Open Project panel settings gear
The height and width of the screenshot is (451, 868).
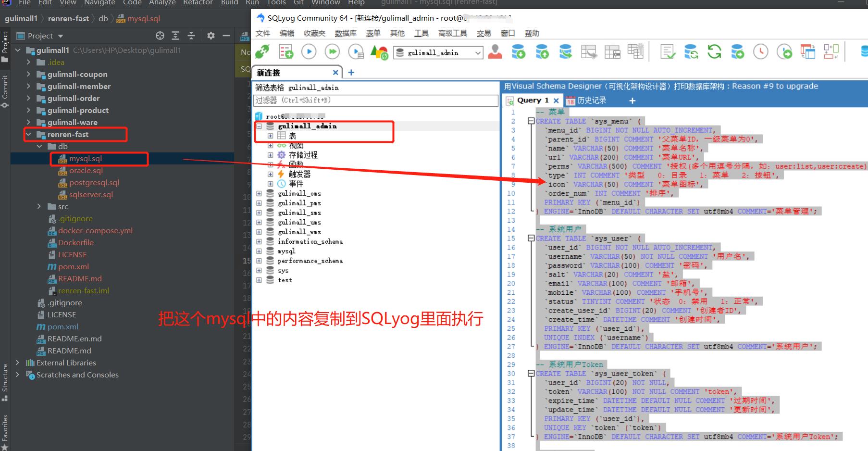click(211, 36)
